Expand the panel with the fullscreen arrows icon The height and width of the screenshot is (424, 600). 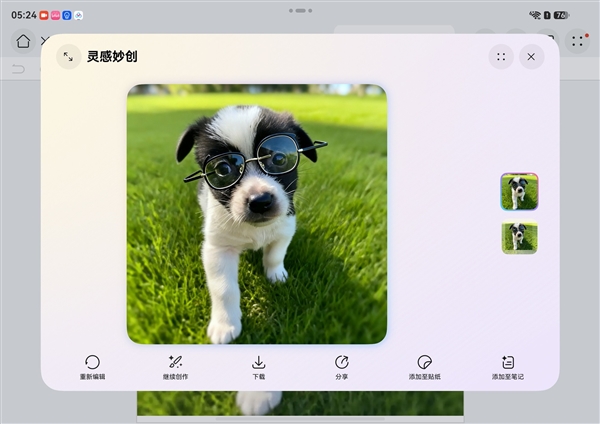pos(68,57)
